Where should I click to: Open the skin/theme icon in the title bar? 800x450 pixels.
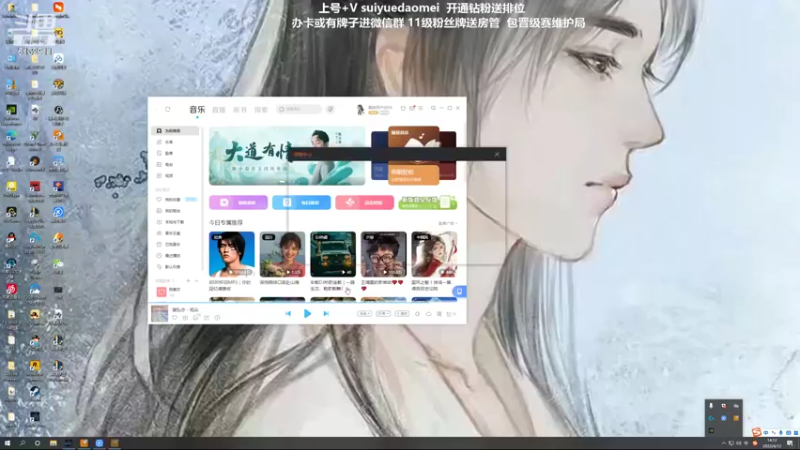(x=403, y=108)
